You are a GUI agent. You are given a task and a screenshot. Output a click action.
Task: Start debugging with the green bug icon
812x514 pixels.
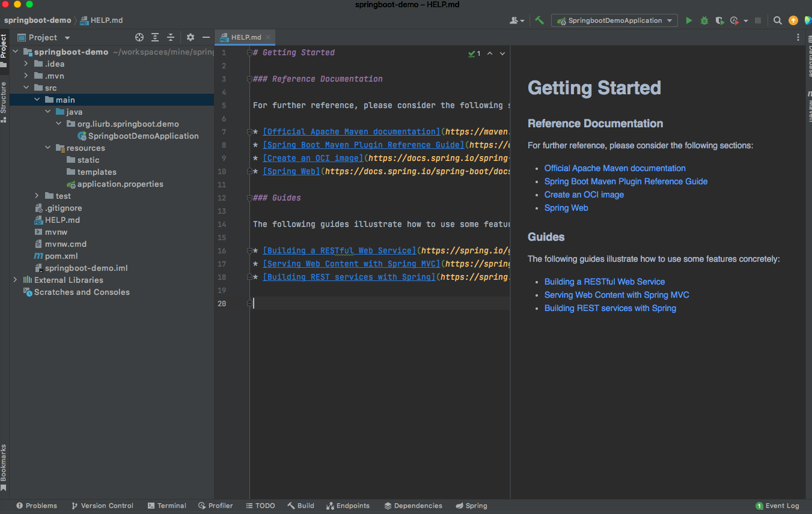pyautogui.click(x=704, y=20)
